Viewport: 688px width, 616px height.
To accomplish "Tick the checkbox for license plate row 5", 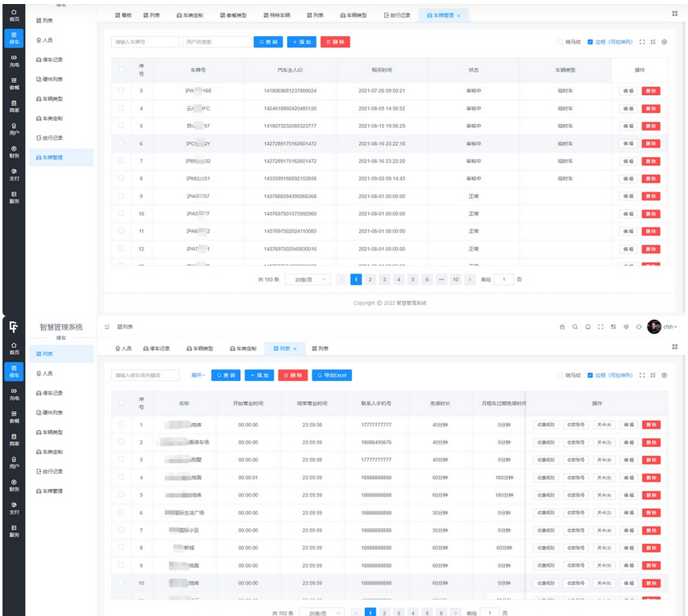I will (x=121, y=126).
